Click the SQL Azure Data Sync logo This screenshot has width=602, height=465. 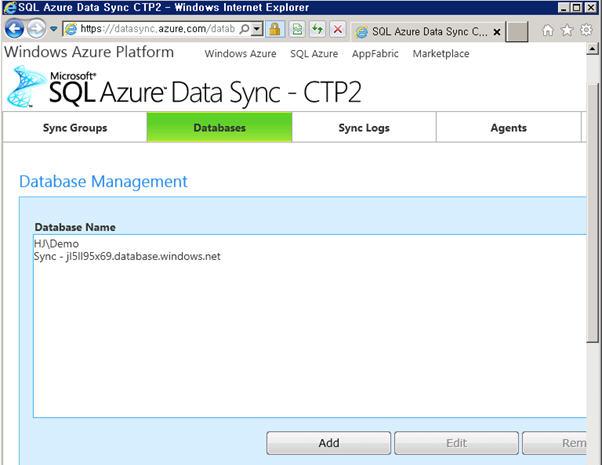pos(184,88)
